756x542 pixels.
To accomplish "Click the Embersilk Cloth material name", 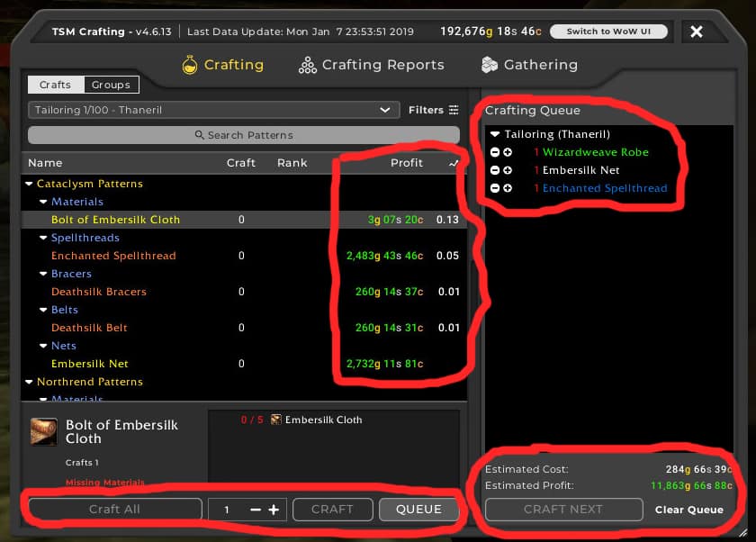I will coord(323,420).
